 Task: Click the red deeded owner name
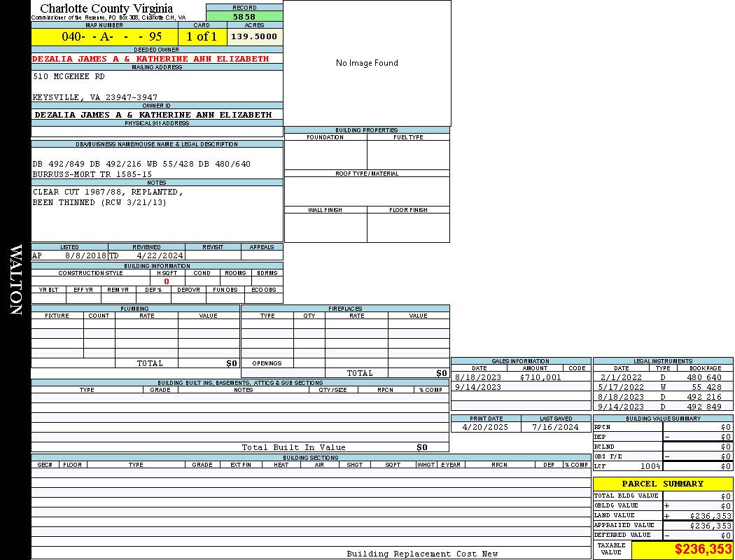tap(150, 59)
